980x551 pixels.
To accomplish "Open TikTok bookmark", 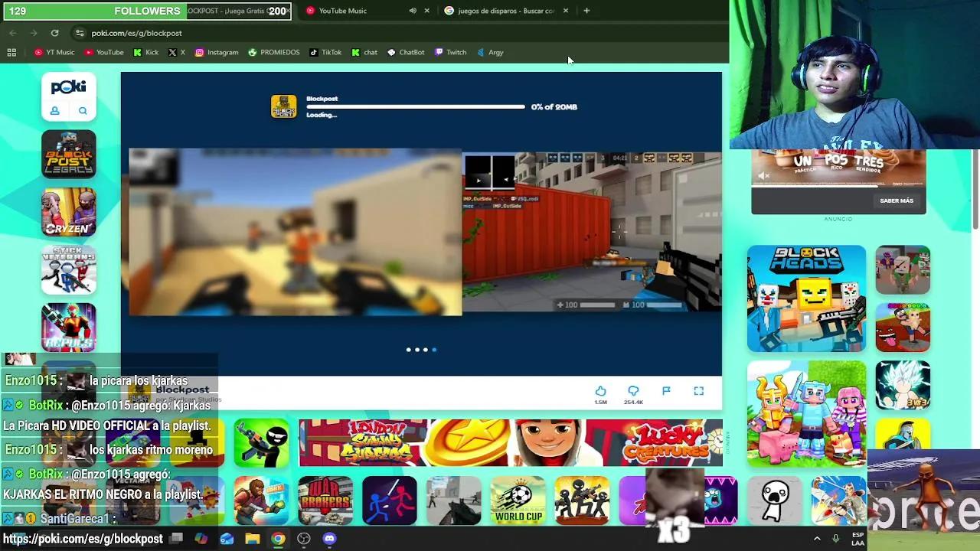I will tap(325, 52).
